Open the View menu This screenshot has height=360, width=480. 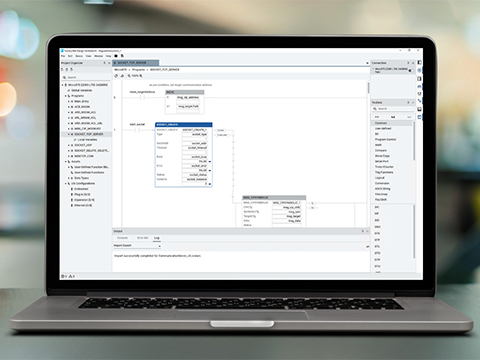pos(89,56)
